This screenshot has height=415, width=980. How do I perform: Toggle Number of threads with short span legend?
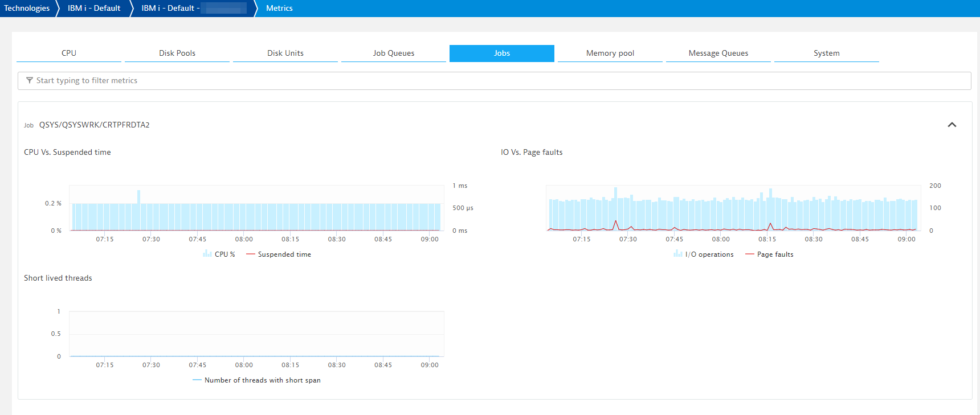pyautogui.click(x=256, y=380)
